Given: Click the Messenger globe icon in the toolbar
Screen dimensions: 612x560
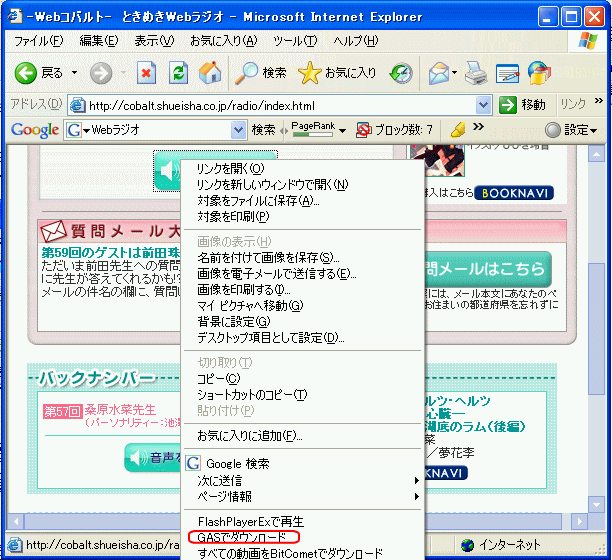Looking at the screenshot, I should coord(539,73).
